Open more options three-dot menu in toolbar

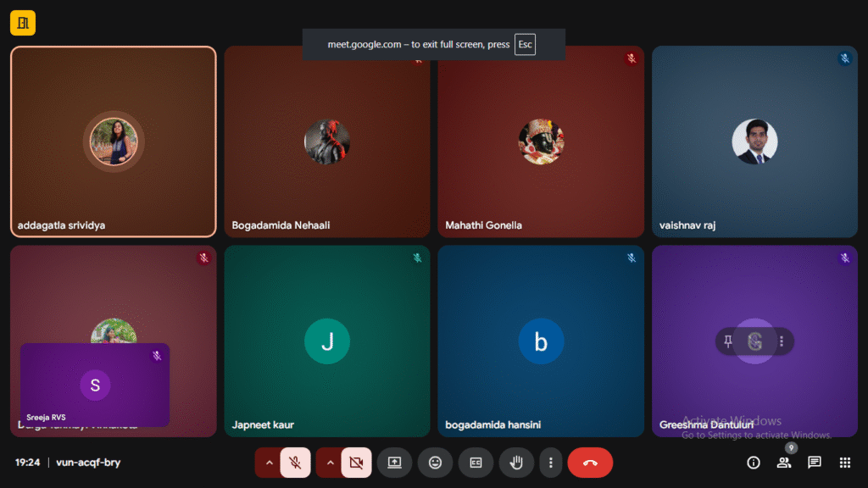(551, 463)
